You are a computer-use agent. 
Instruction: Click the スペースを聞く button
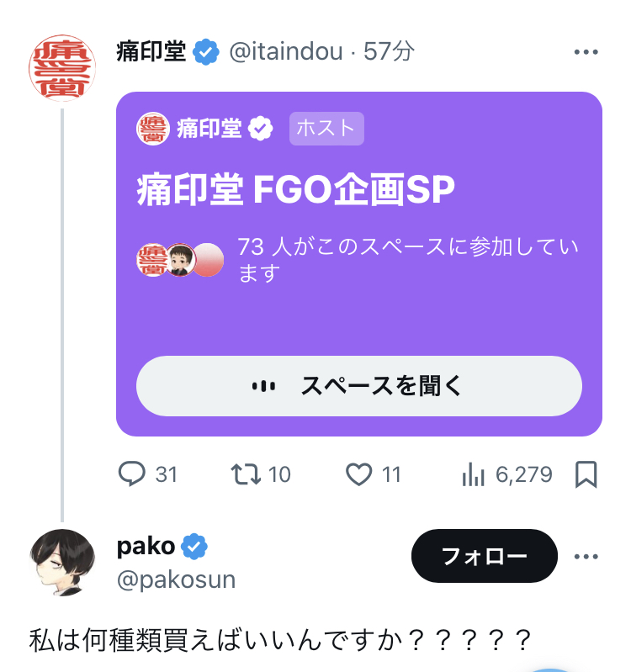coord(359,386)
